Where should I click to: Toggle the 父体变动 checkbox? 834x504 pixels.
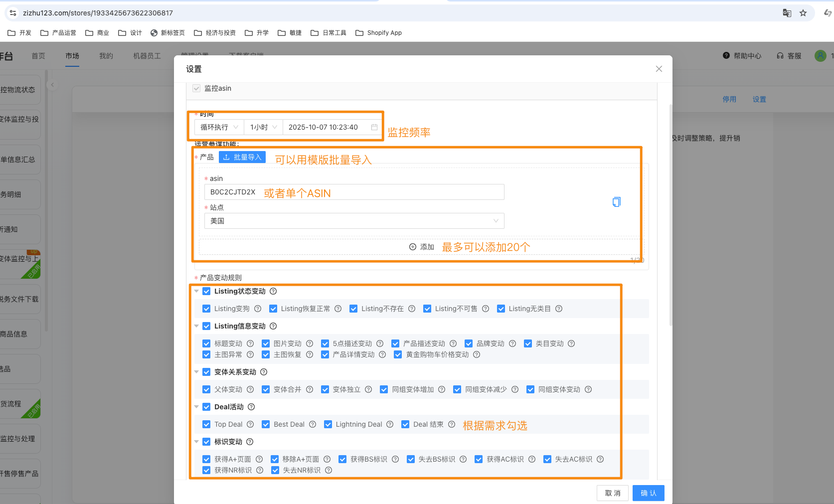point(206,389)
